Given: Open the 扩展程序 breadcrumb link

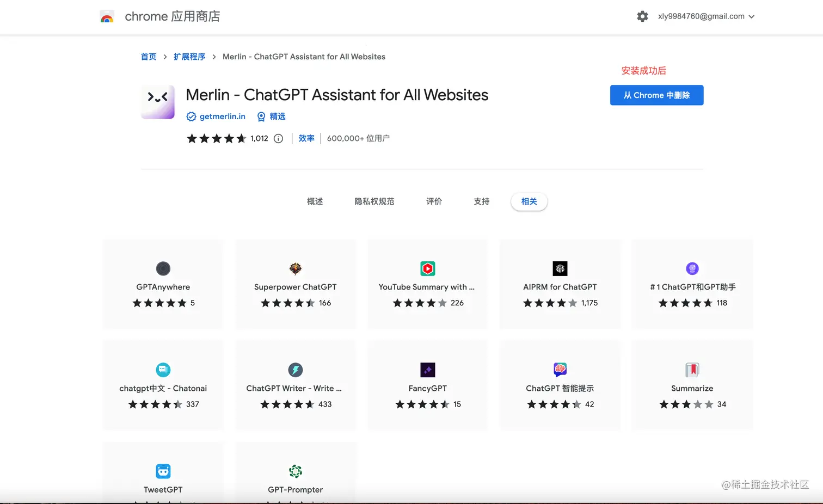Looking at the screenshot, I should [189, 57].
